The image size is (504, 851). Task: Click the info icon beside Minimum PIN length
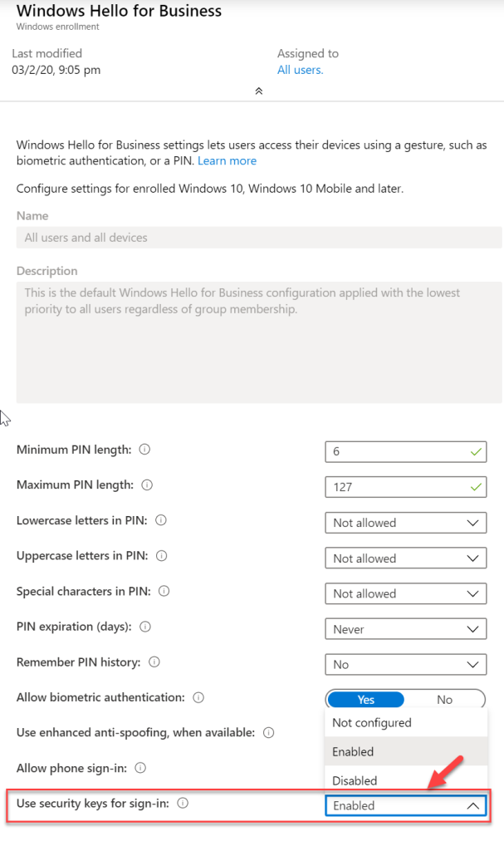click(x=144, y=450)
